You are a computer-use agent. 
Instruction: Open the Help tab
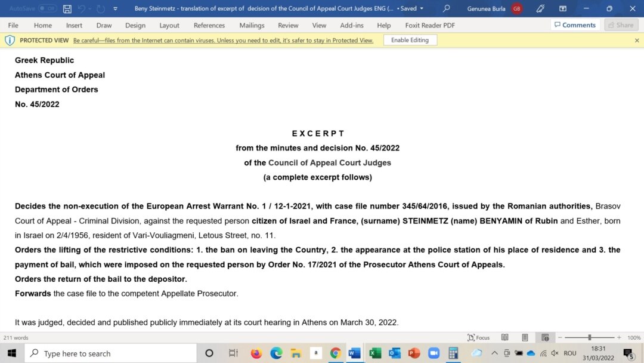click(383, 25)
